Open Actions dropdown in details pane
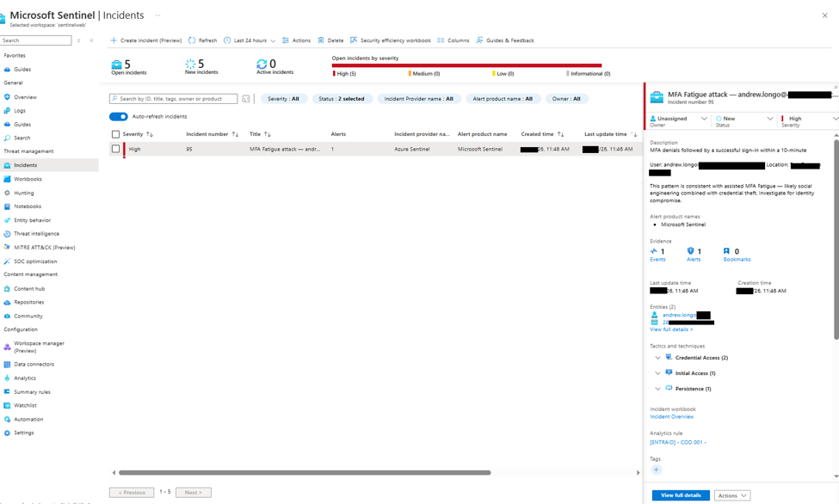 coord(732,495)
